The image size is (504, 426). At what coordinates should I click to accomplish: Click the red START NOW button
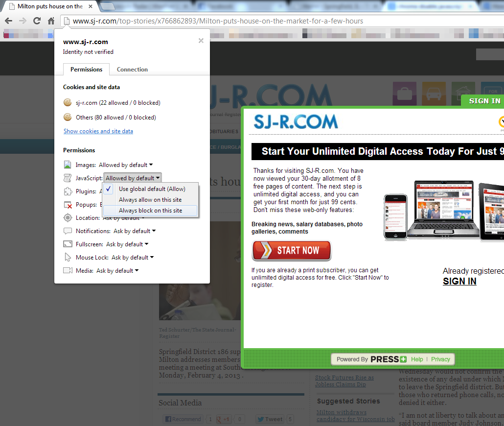pyautogui.click(x=292, y=250)
